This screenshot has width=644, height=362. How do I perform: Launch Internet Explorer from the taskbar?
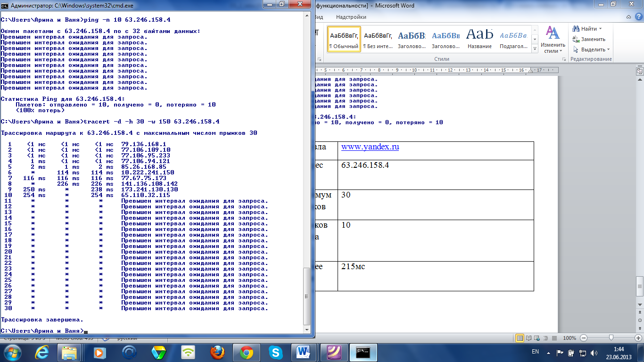[x=41, y=352]
